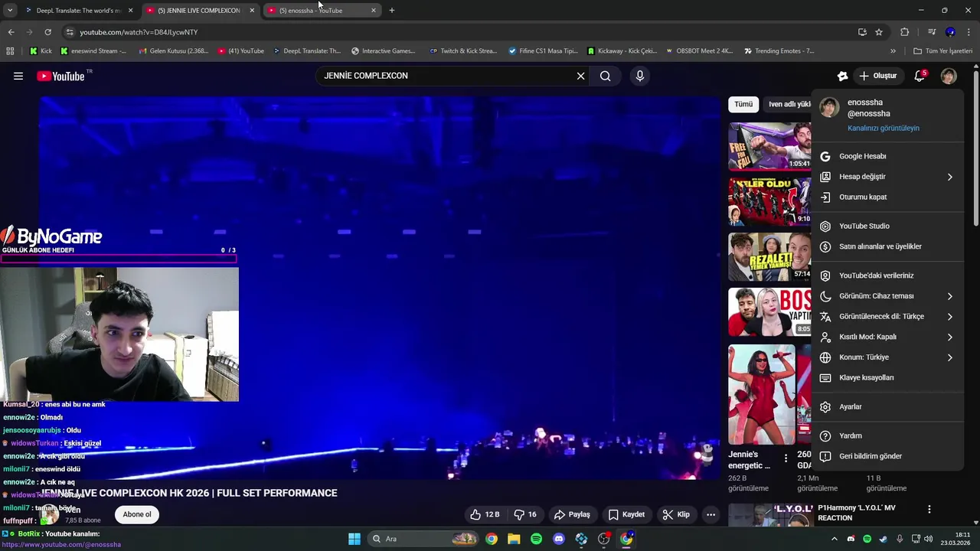The height and width of the screenshot is (551, 980).
Task: Save video with Kaydet button
Action: [626, 514]
